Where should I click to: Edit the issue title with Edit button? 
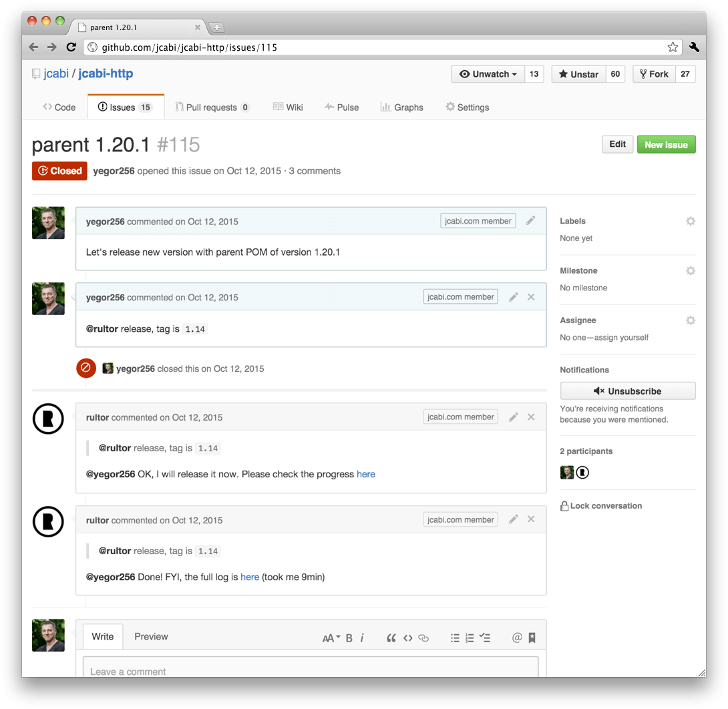click(618, 144)
